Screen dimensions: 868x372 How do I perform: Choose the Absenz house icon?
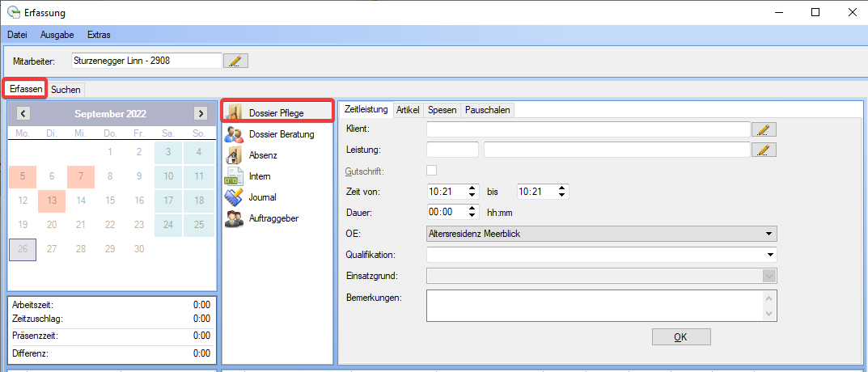tap(235, 155)
